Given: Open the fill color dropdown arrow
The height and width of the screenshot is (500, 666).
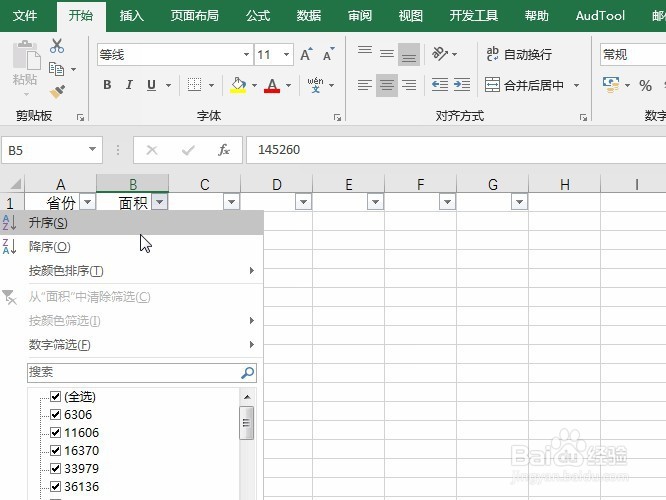Looking at the screenshot, I should point(254,85).
